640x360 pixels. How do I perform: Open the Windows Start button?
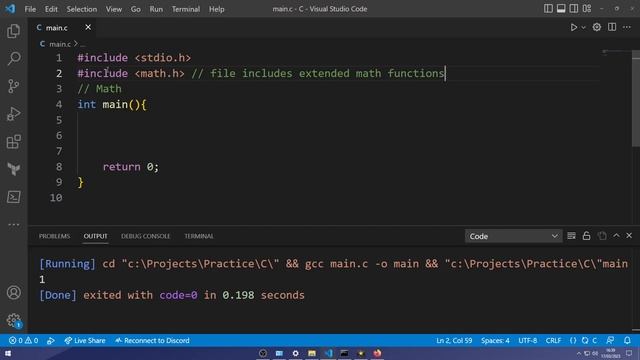point(8,353)
